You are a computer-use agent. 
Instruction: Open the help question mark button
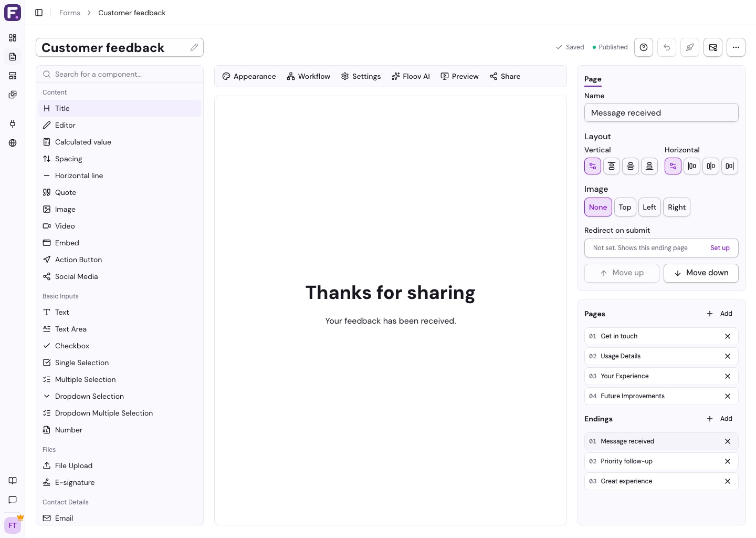click(x=644, y=47)
